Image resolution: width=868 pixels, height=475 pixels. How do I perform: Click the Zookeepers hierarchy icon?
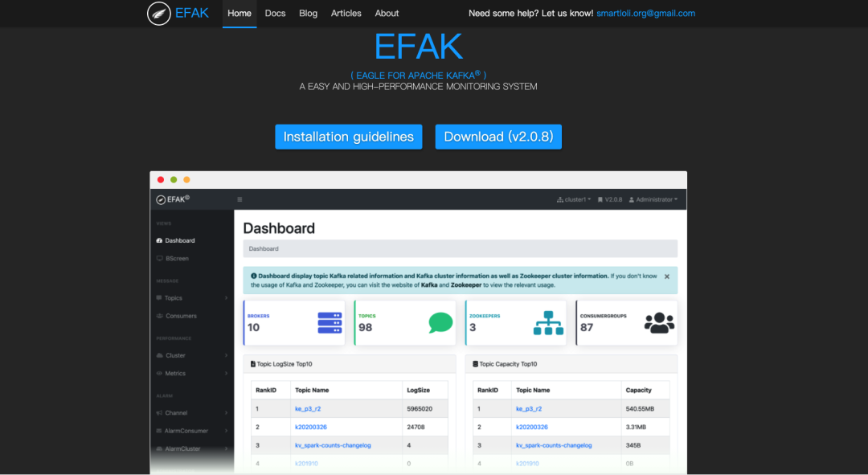point(549,323)
